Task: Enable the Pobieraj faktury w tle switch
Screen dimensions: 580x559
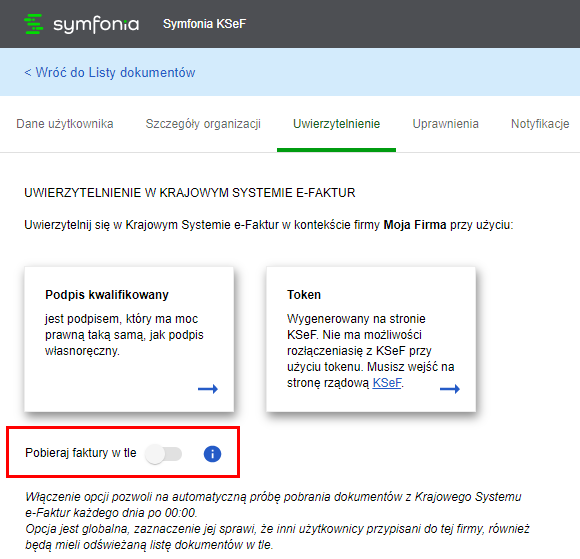Action: pyautogui.click(x=163, y=454)
